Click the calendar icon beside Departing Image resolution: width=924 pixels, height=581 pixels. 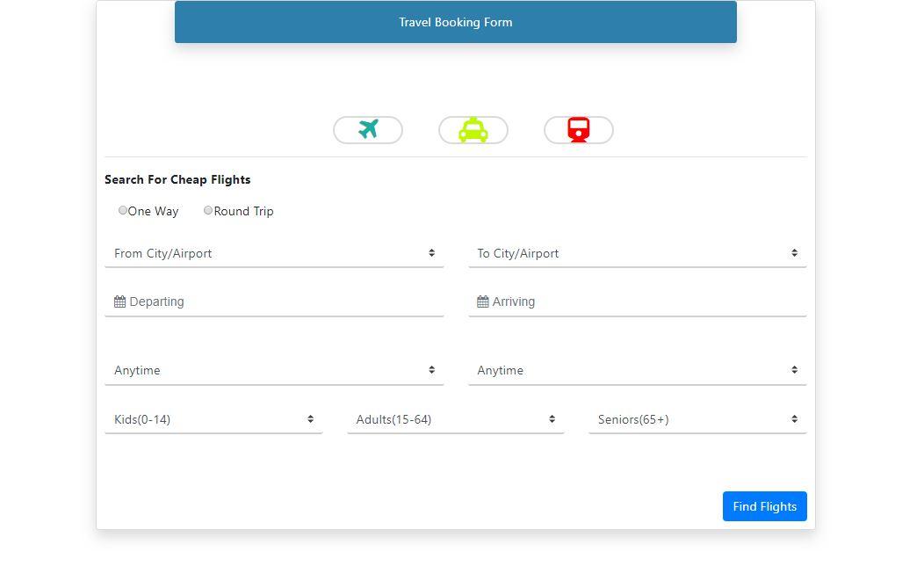click(x=119, y=301)
